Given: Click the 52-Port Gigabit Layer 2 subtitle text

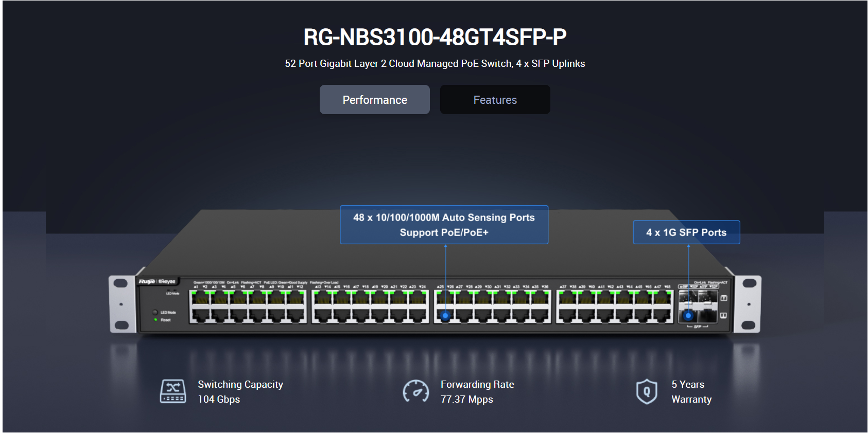Looking at the screenshot, I should [435, 63].
